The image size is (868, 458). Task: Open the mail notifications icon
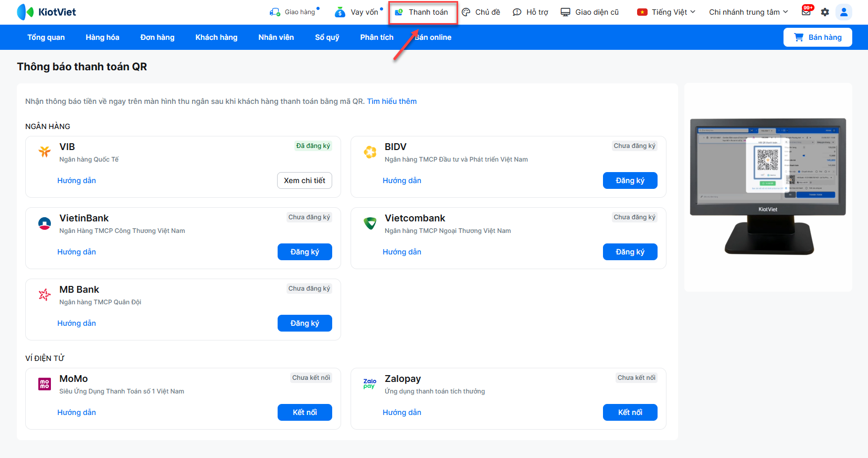pyautogui.click(x=806, y=12)
